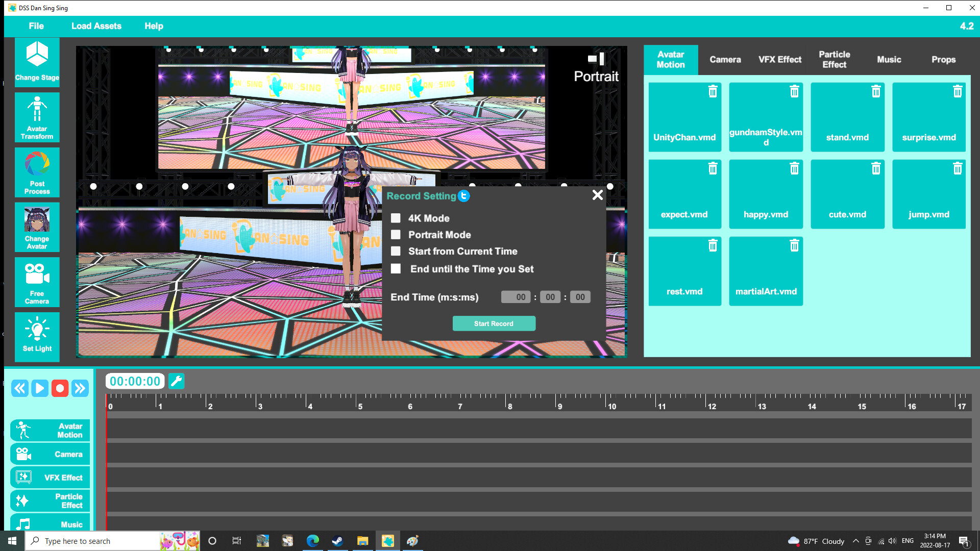The image size is (980, 551).
Task: Open the Avatar Transform tool
Action: tap(36, 118)
